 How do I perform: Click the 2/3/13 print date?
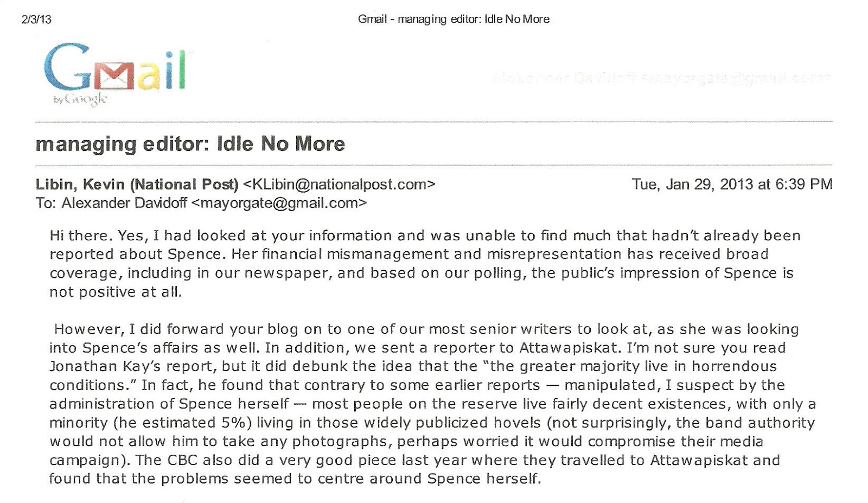pyautogui.click(x=36, y=20)
